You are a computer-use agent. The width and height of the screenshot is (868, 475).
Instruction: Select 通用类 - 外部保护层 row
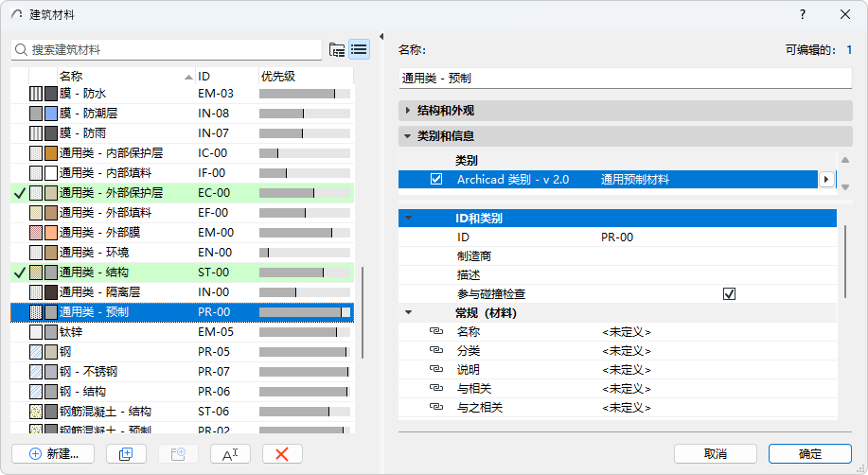point(182,193)
